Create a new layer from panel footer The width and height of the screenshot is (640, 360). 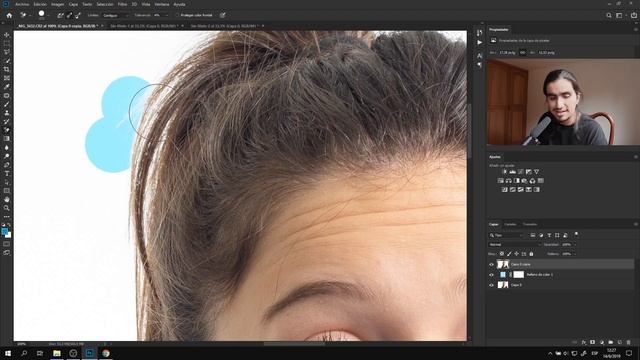click(x=620, y=342)
